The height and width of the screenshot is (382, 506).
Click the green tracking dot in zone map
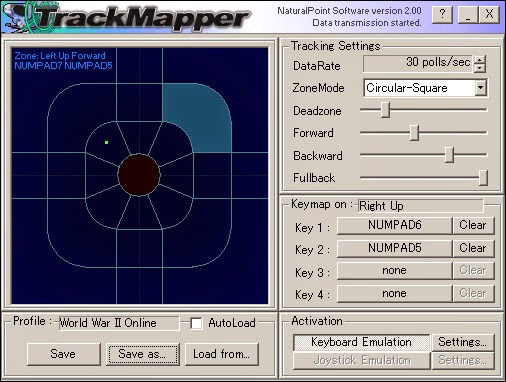pyautogui.click(x=106, y=142)
